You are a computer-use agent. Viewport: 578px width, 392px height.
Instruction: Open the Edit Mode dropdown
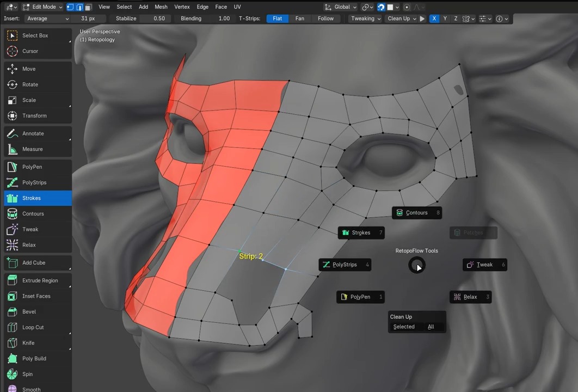[x=42, y=7]
